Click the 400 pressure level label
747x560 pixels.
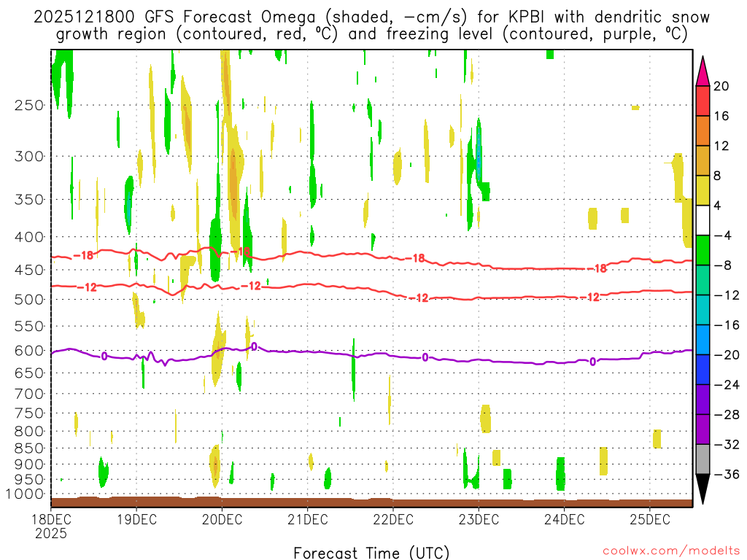(x=29, y=237)
